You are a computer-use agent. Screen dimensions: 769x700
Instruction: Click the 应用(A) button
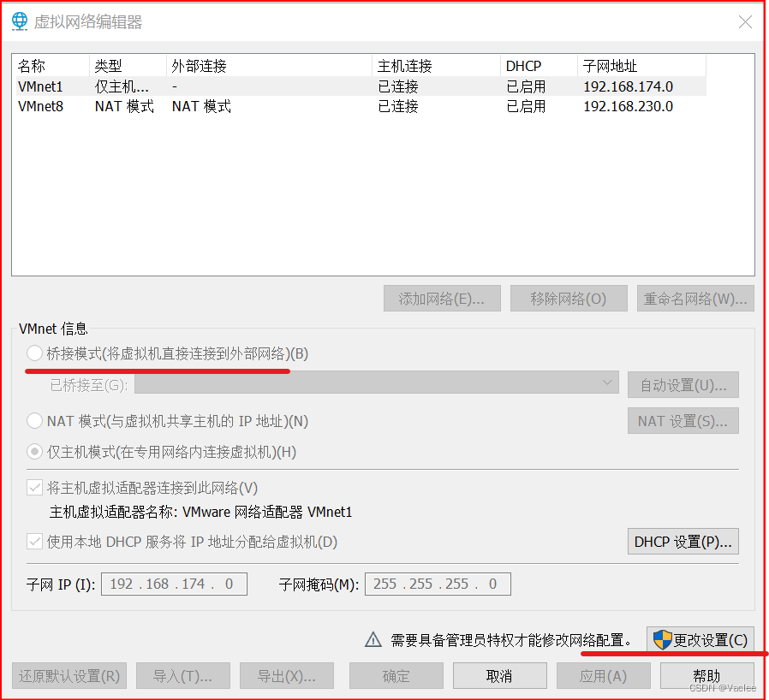[x=603, y=676]
